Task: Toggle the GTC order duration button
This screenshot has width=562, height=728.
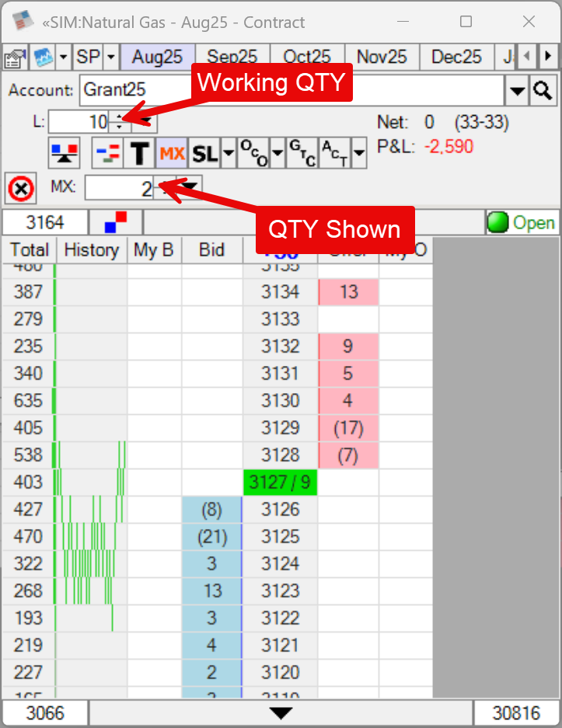Action: click(x=299, y=153)
